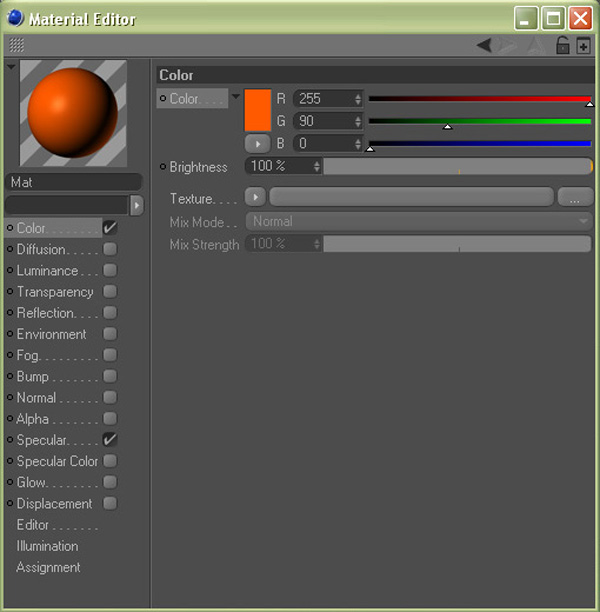Open the dropdown arrow below the Mat name
This screenshot has height=612, width=600.
coord(137,204)
